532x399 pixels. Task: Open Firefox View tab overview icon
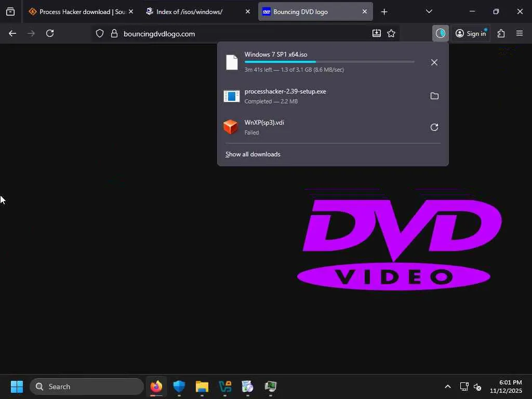point(10,12)
